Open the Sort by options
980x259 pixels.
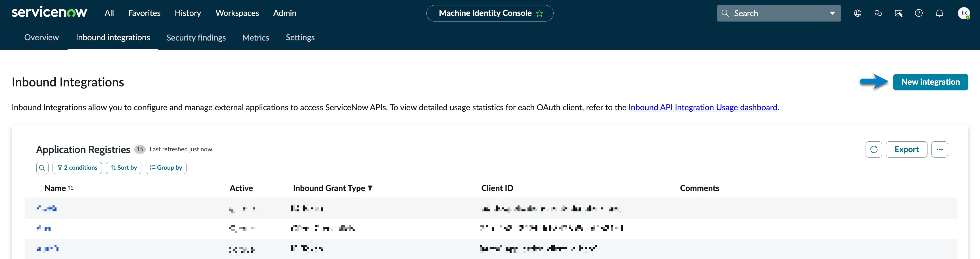124,168
